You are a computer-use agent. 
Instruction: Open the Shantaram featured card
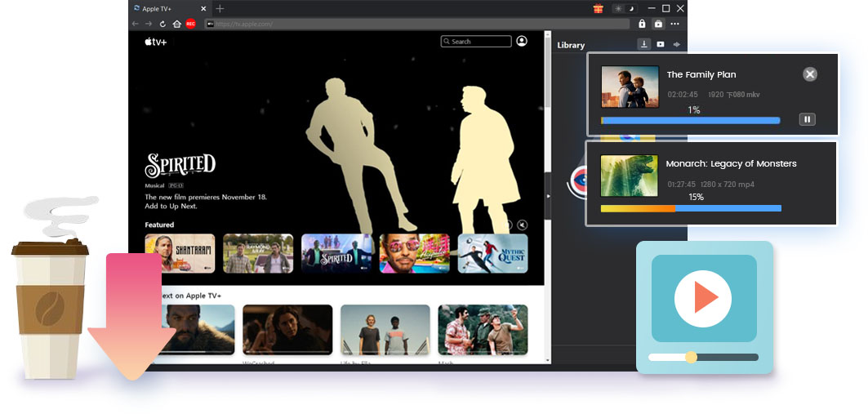[180, 253]
